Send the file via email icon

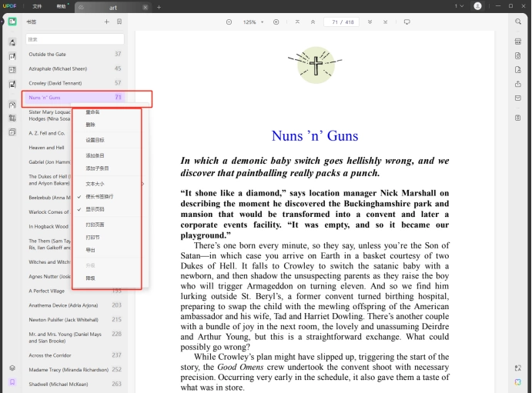click(518, 98)
